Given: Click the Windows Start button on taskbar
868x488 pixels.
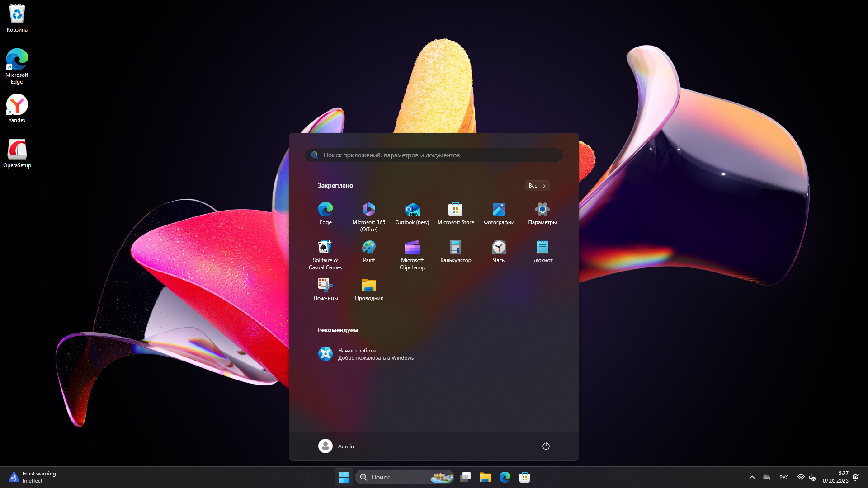Looking at the screenshot, I should point(344,477).
